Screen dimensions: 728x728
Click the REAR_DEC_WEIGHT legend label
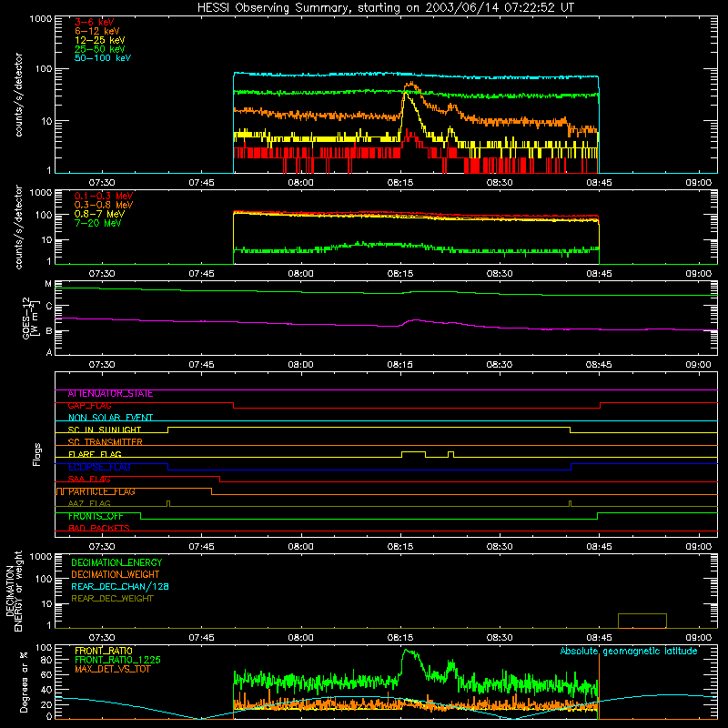click(112, 599)
